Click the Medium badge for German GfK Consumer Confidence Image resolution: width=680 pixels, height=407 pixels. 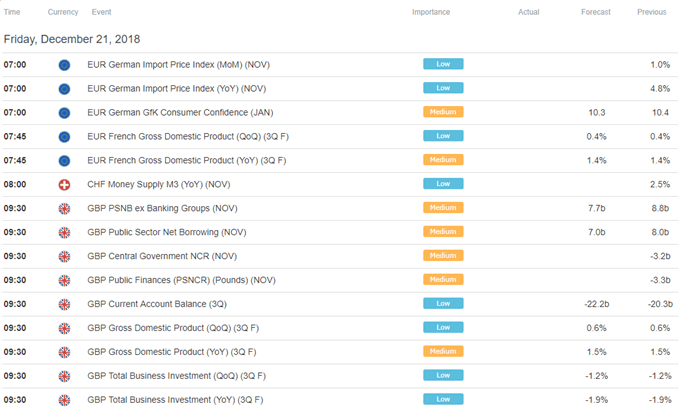tap(443, 112)
